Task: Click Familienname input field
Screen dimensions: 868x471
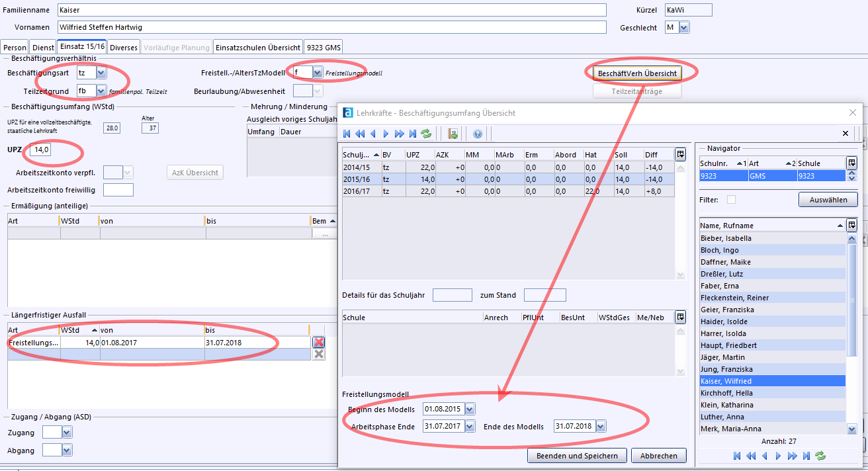Action: (331, 10)
